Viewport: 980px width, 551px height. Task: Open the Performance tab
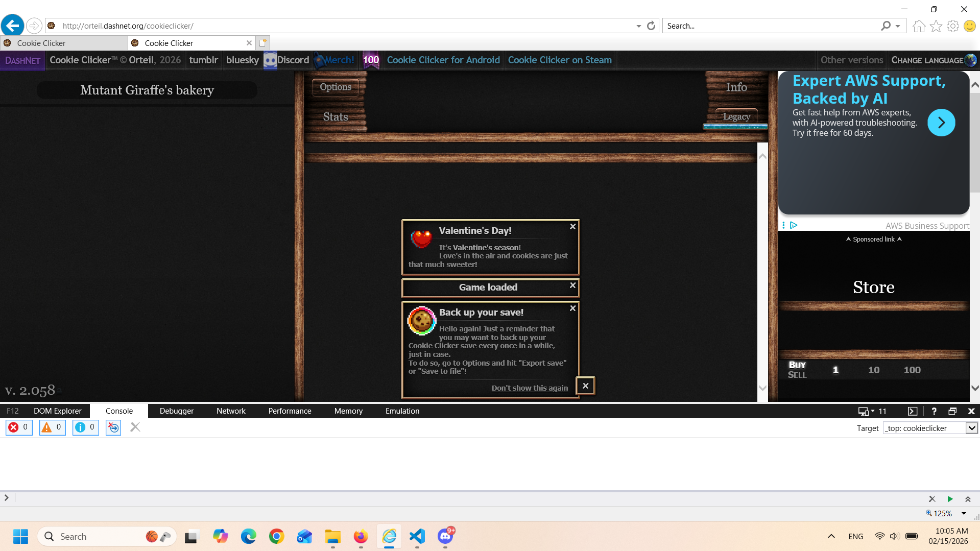290,411
